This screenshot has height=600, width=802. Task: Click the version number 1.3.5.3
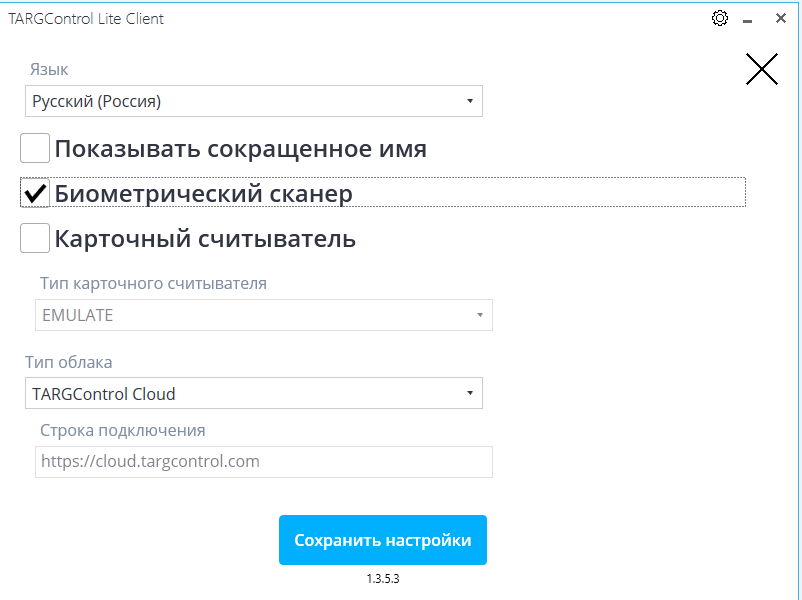coord(383,578)
